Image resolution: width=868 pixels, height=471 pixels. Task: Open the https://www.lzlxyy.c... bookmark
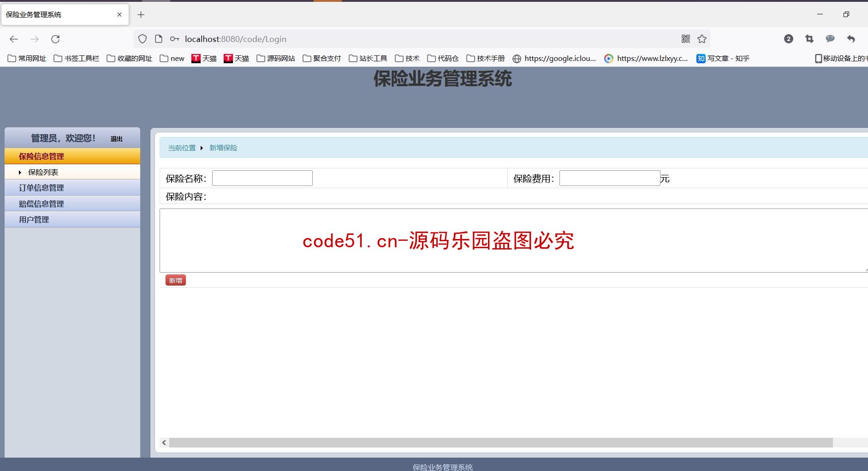tap(646, 59)
